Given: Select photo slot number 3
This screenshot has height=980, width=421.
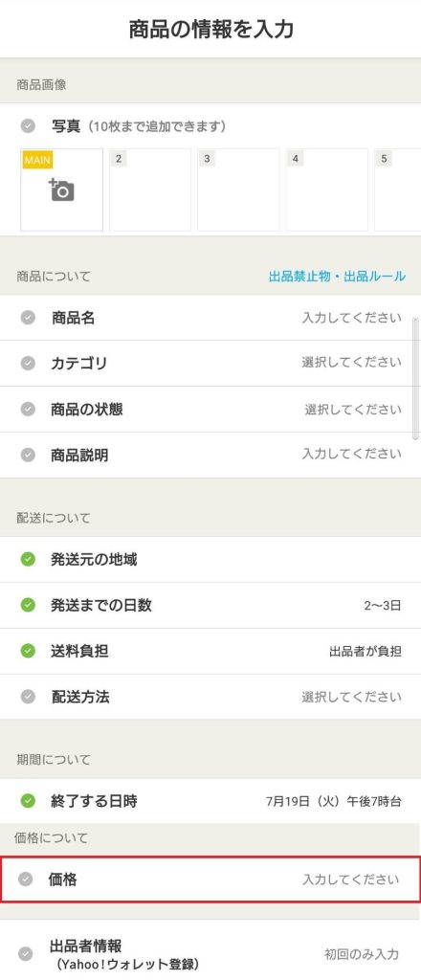Looking at the screenshot, I should click(x=238, y=190).
